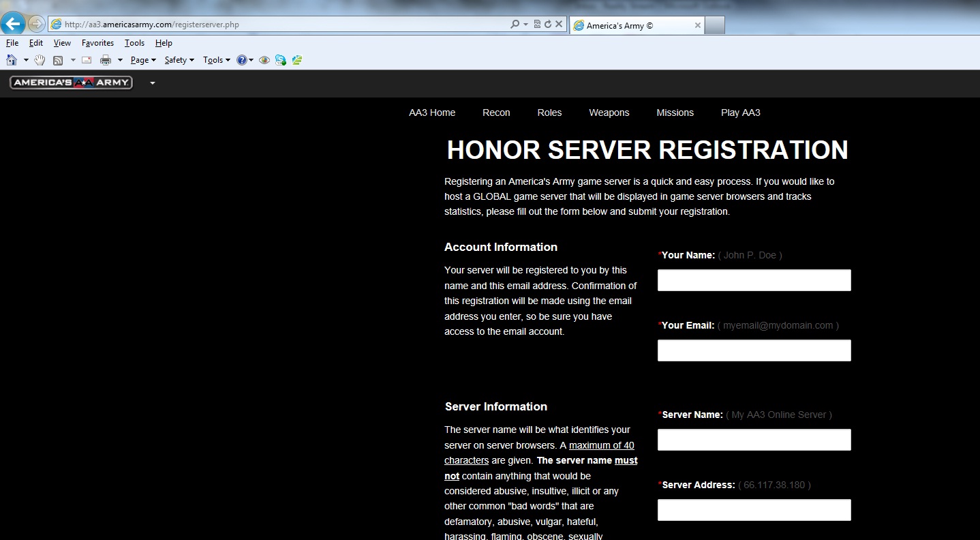
Task: Click the "Server Name:" field label
Action: pyautogui.click(x=692, y=415)
